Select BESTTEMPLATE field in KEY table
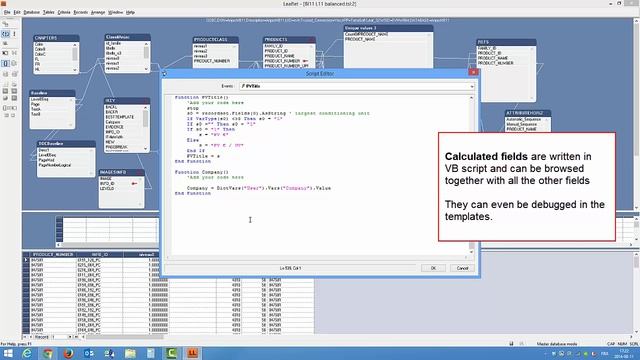The image size is (640, 360). tap(120, 117)
